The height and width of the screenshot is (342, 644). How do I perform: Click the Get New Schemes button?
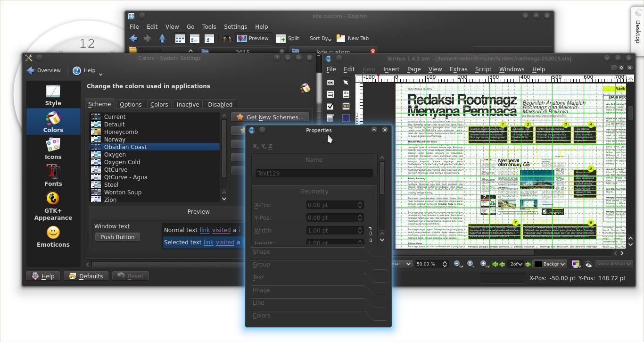[270, 117]
